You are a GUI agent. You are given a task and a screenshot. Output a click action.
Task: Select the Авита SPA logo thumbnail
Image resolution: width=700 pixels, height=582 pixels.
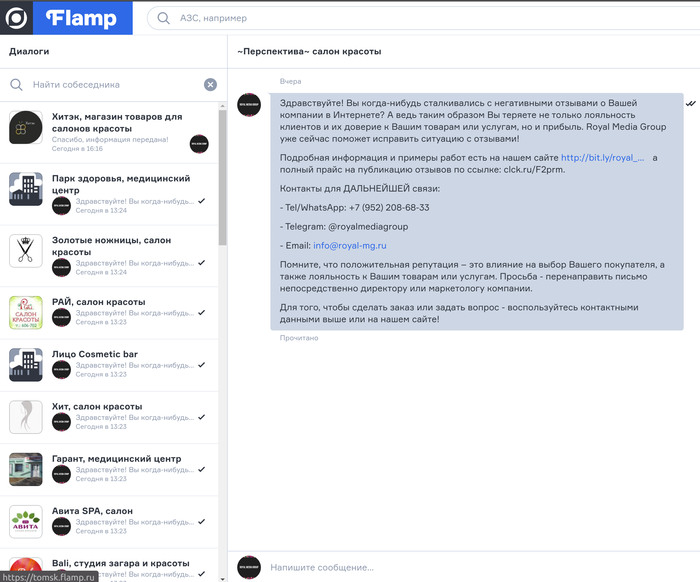(26, 522)
